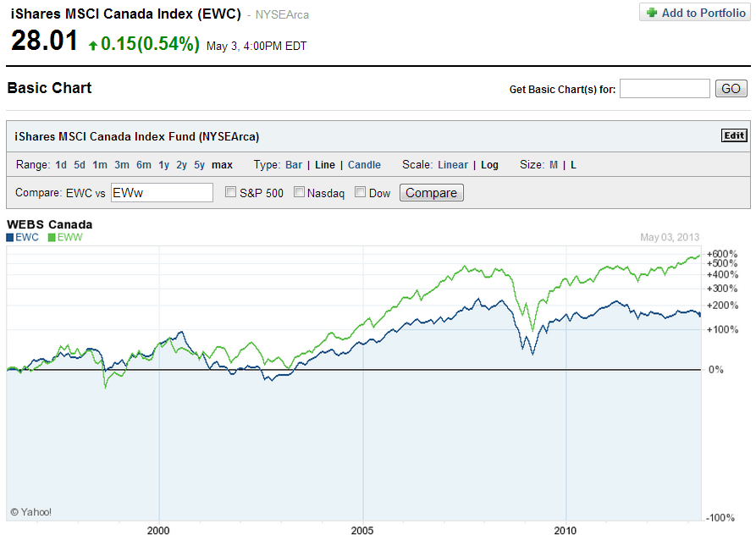Select the 3m range
The image size is (756, 540).
click(122, 165)
